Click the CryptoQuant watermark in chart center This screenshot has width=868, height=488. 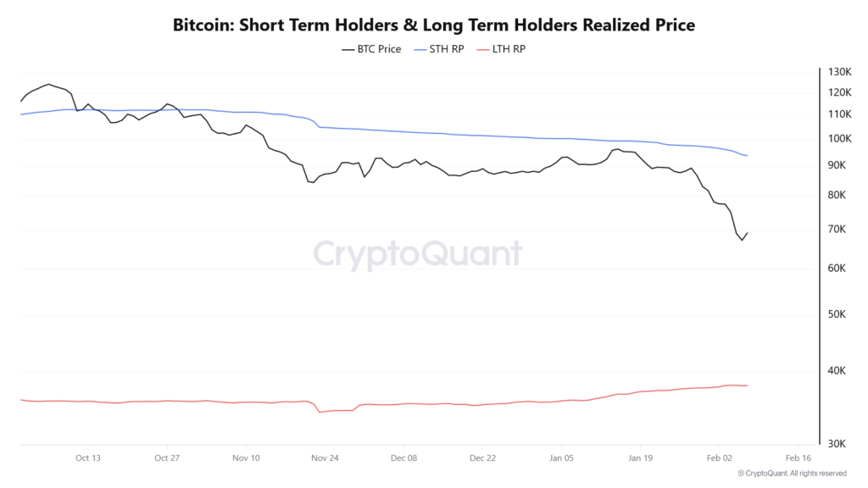[x=418, y=253]
